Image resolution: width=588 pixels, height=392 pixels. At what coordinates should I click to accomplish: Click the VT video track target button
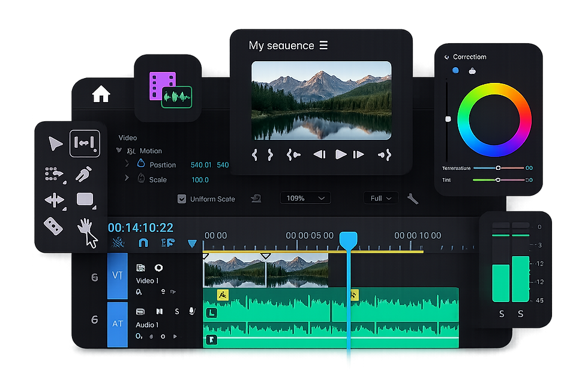(118, 276)
